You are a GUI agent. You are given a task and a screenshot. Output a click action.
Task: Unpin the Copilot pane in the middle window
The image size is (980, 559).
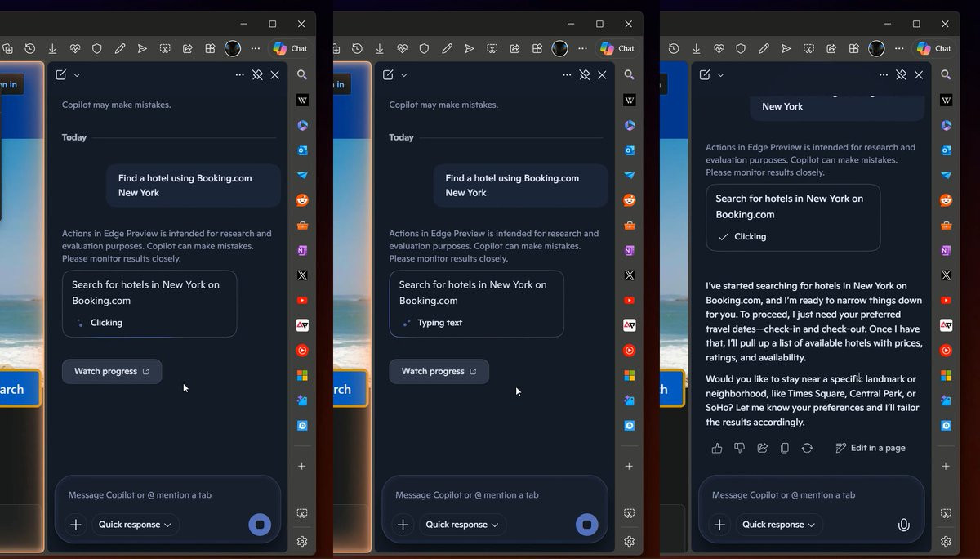tap(585, 74)
